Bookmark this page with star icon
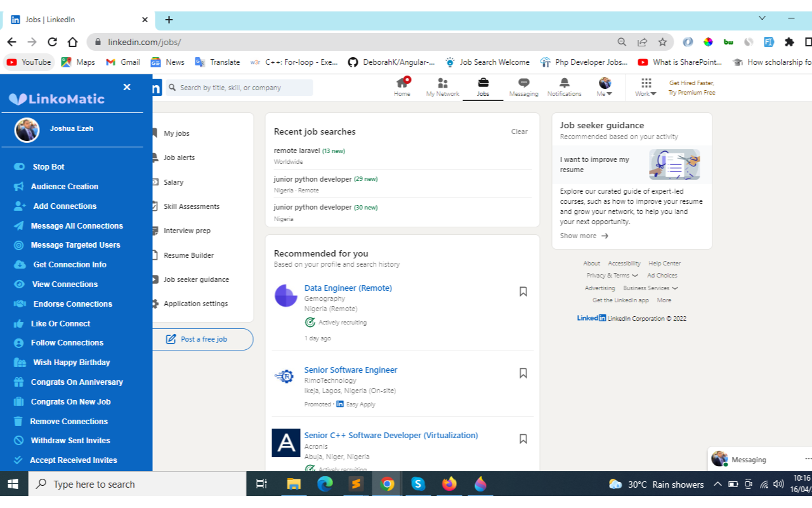Viewport: 812px width, 508px height. [x=662, y=42]
